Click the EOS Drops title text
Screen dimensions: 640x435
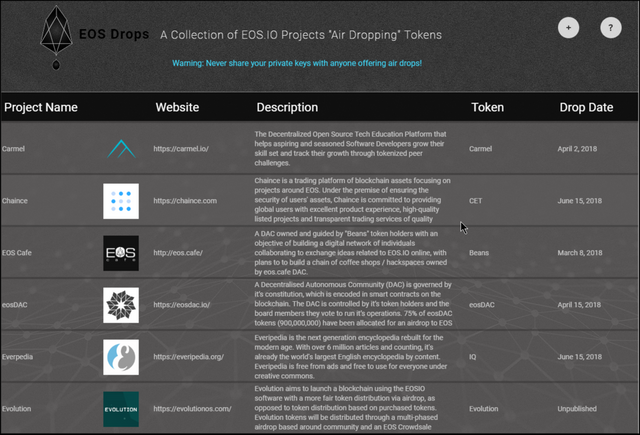pyautogui.click(x=114, y=34)
